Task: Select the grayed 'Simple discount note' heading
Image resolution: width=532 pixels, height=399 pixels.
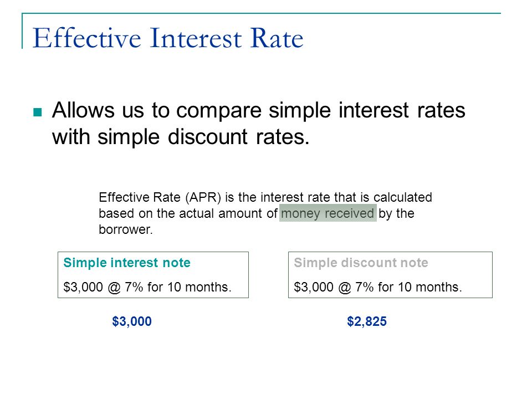Action: (361, 263)
